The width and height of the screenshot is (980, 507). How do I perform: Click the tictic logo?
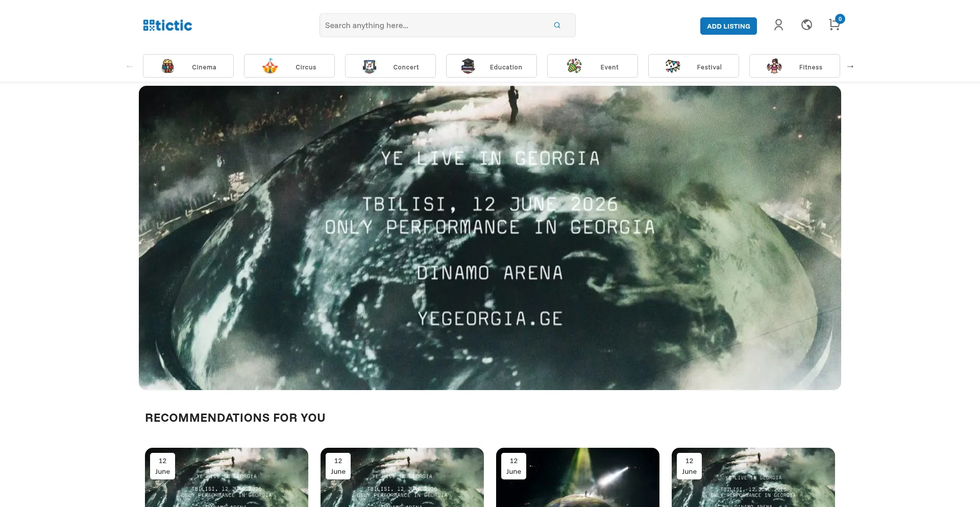tap(167, 26)
